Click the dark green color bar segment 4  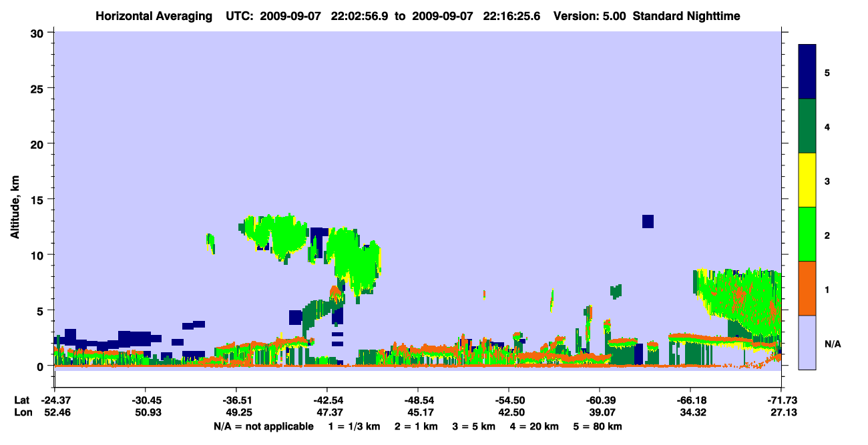(x=807, y=126)
